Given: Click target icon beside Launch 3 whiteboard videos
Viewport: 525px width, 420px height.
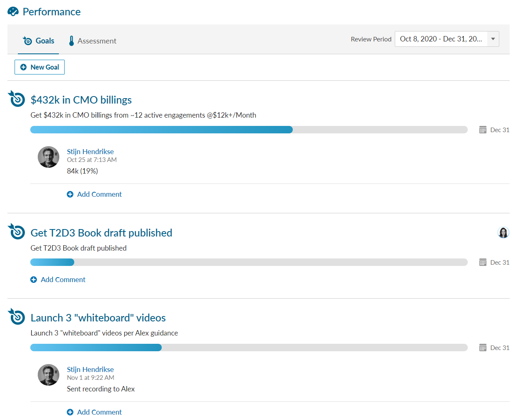Looking at the screenshot, I should coord(17,317).
